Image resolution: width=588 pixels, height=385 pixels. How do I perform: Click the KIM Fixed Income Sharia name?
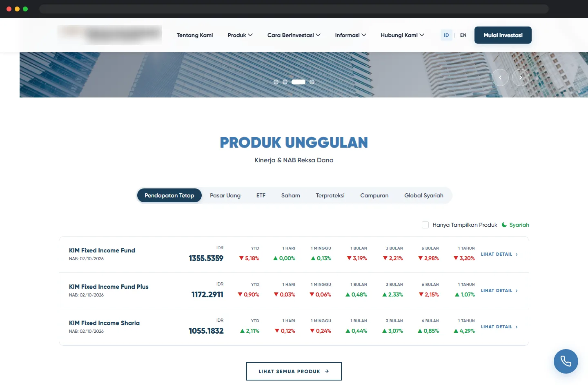pyautogui.click(x=104, y=323)
